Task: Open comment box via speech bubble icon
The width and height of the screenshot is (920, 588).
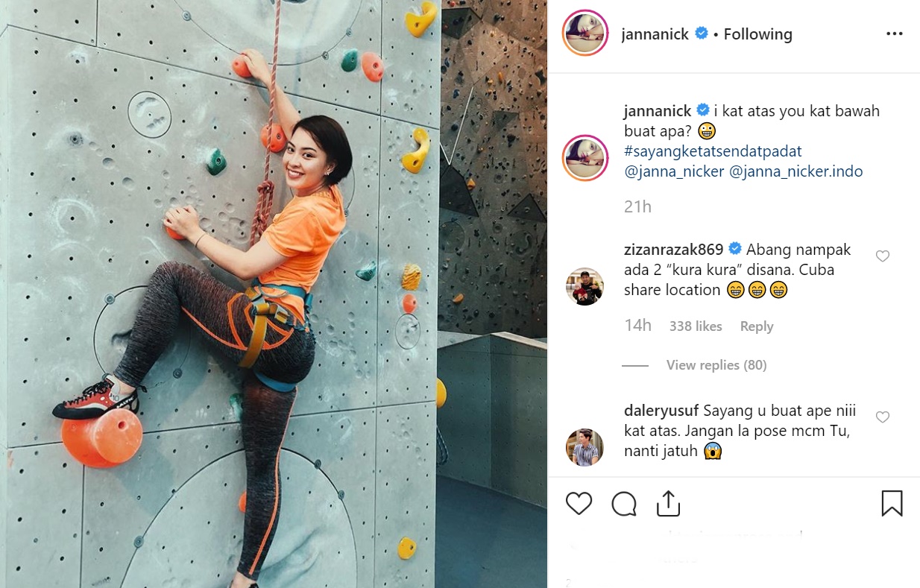Action: point(624,504)
